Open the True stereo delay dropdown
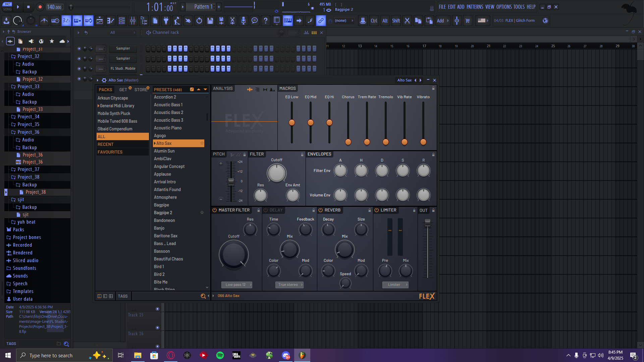The width and height of the screenshot is (644, 362). (289, 285)
